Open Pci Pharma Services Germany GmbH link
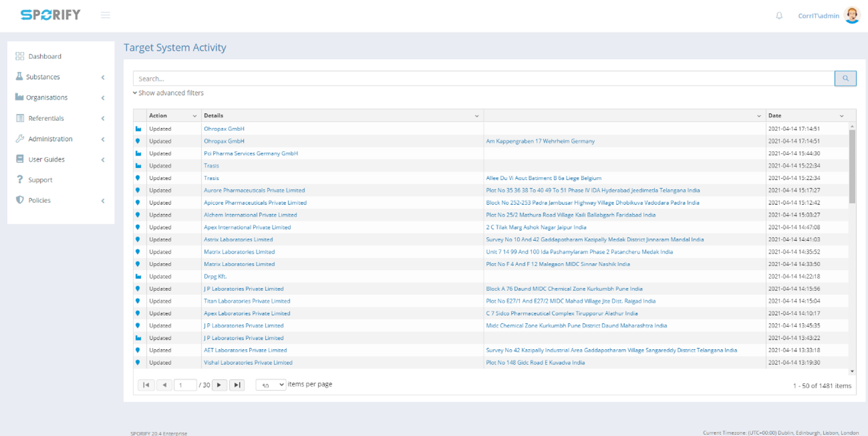 (250, 153)
